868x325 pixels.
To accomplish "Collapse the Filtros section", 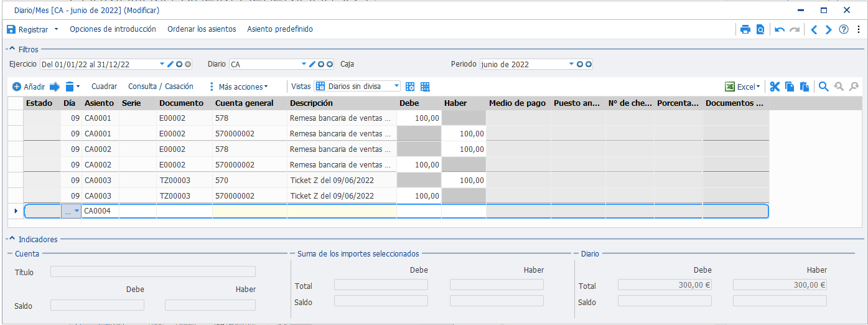I will tap(12, 49).
